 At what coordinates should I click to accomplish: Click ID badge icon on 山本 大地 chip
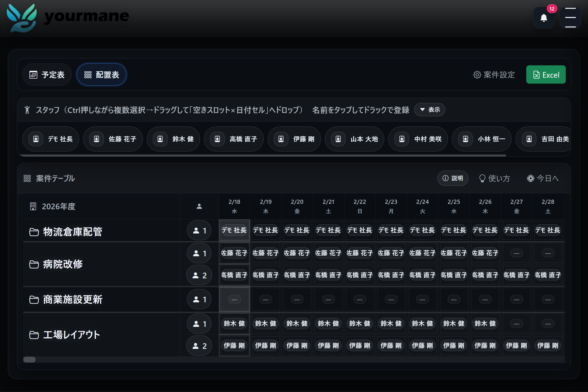[338, 139]
